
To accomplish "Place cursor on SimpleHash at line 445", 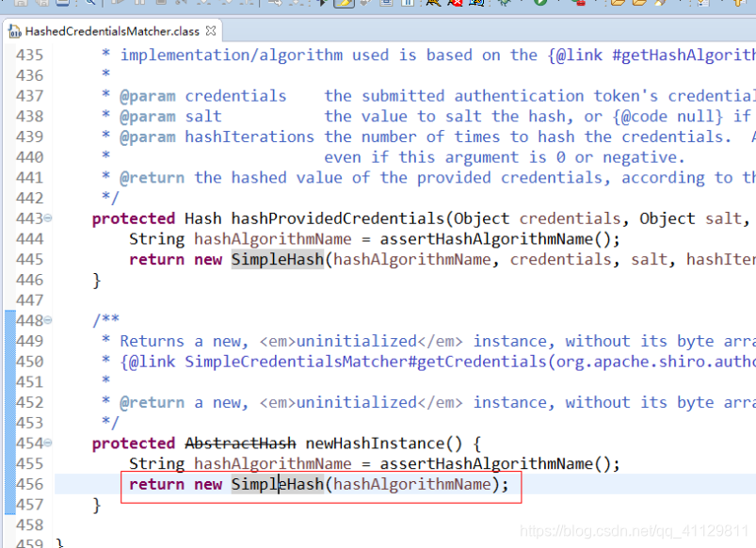I will (x=277, y=260).
